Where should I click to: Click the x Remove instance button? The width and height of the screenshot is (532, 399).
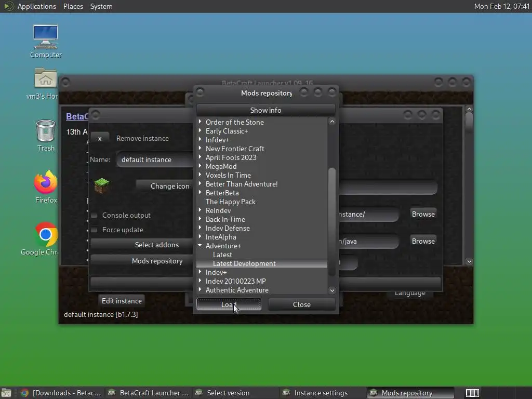click(100, 138)
